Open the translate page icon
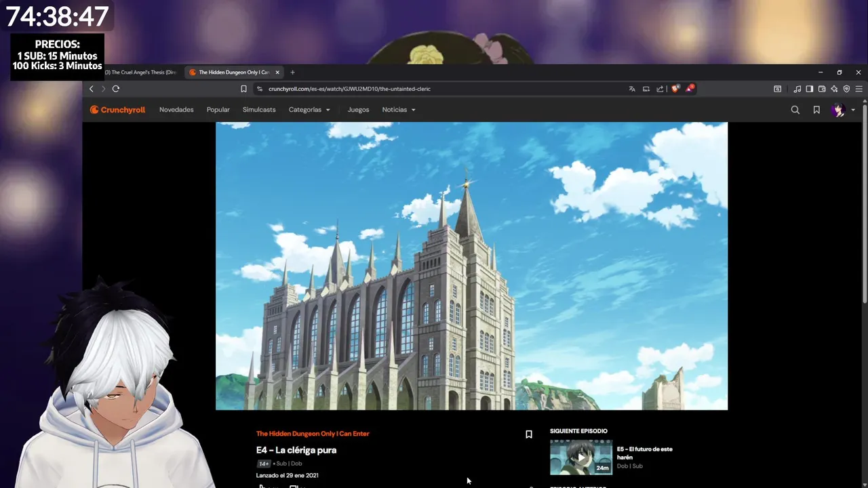 pos(632,89)
